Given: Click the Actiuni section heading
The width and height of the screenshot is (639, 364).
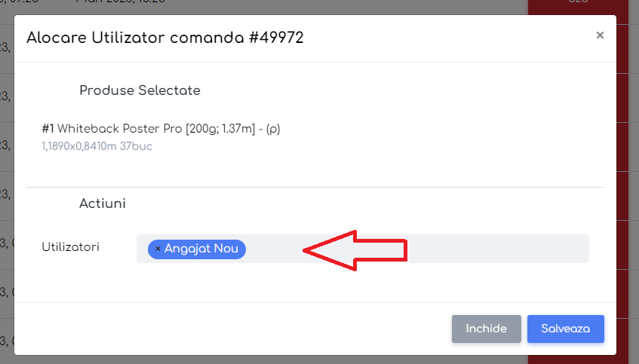Looking at the screenshot, I should pyautogui.click(x=103, y=203).
